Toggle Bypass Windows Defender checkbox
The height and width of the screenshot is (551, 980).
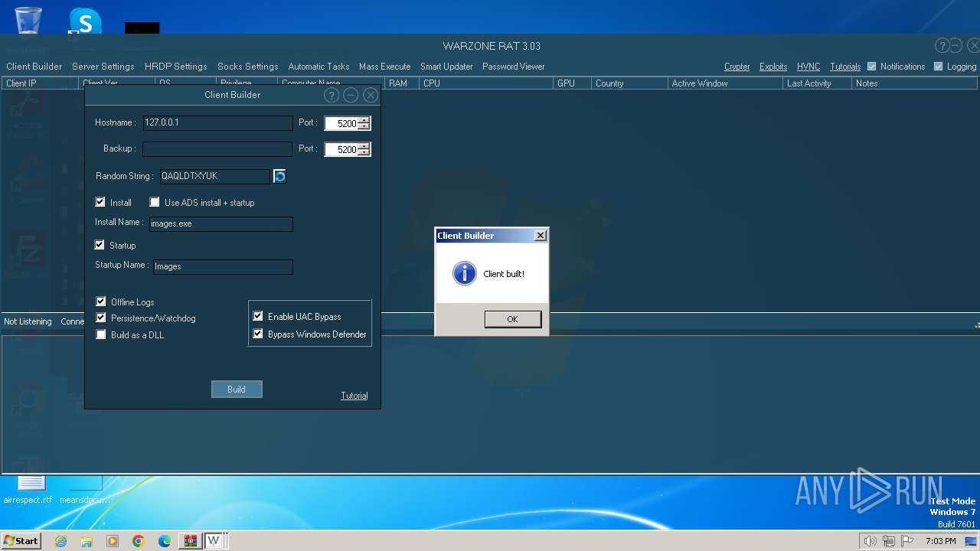point(258,334)
